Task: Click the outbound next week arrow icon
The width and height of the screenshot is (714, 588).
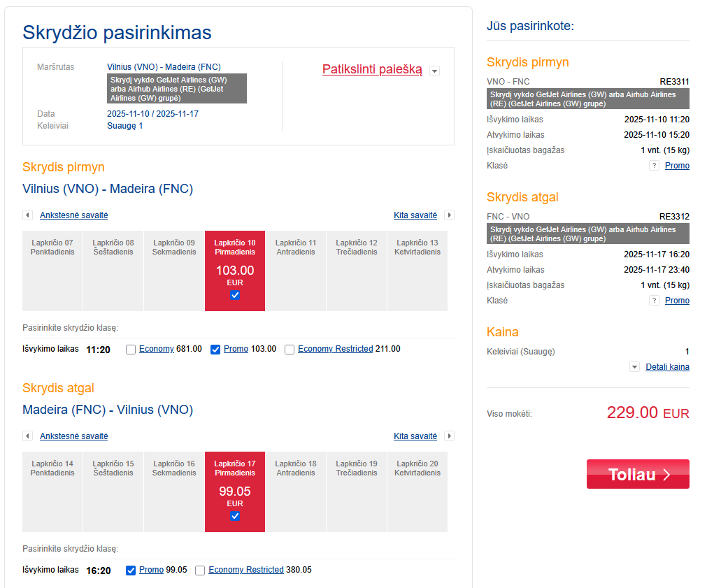Action: coord(450,215)
